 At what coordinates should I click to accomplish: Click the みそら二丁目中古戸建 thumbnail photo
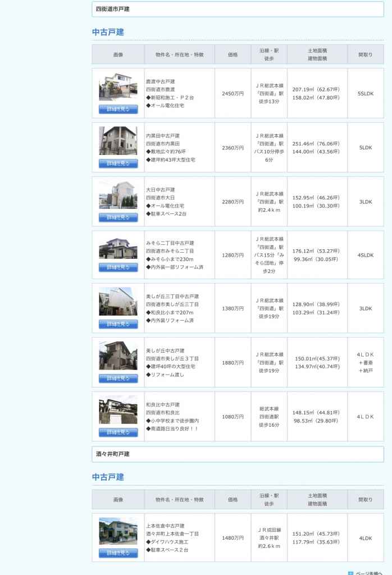[118, 249]
